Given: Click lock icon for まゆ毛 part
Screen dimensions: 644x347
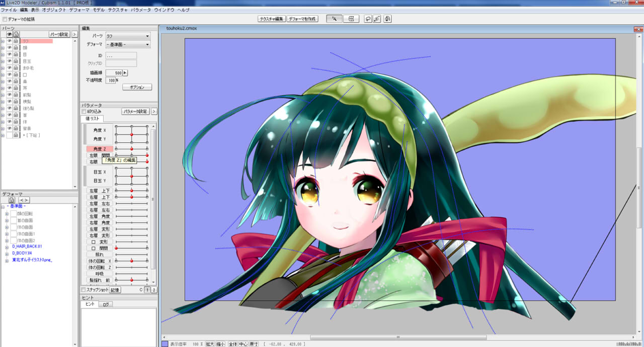Looking at the screenshot, I should point(16,68).
